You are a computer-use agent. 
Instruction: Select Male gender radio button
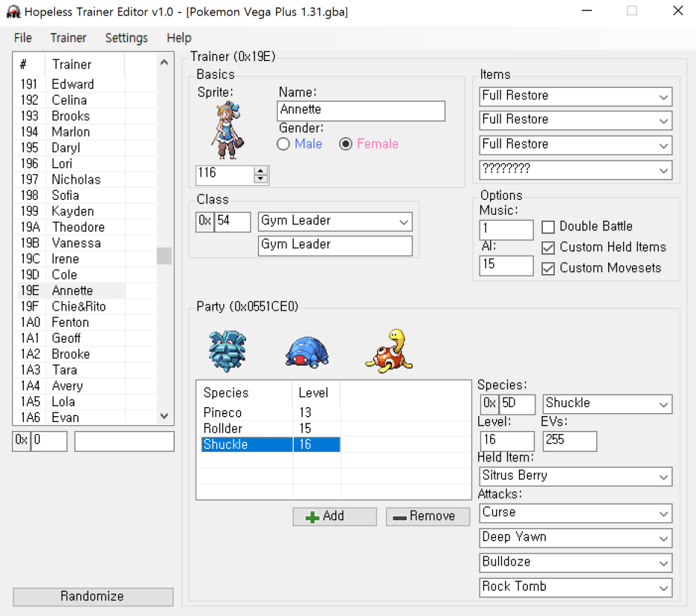coord(283,144)
